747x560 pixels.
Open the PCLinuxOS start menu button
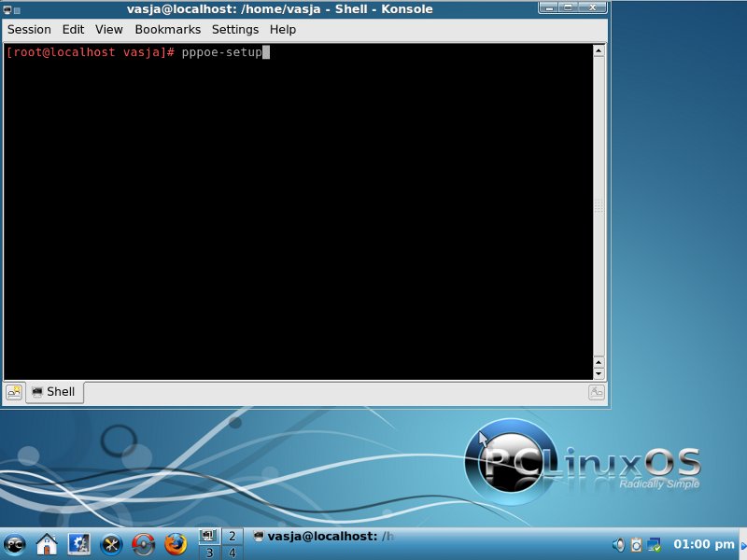tap(15, 543)
